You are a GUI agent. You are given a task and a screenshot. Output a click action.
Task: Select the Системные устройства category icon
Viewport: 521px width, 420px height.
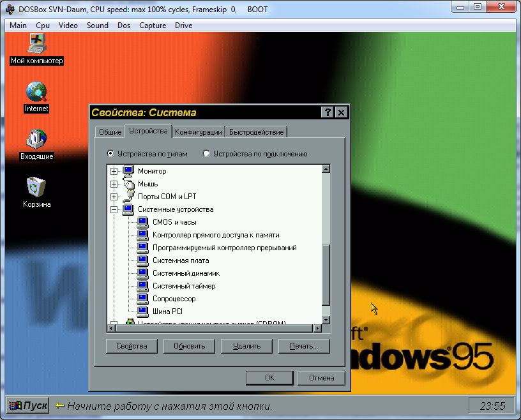click(x=128, y=209)
